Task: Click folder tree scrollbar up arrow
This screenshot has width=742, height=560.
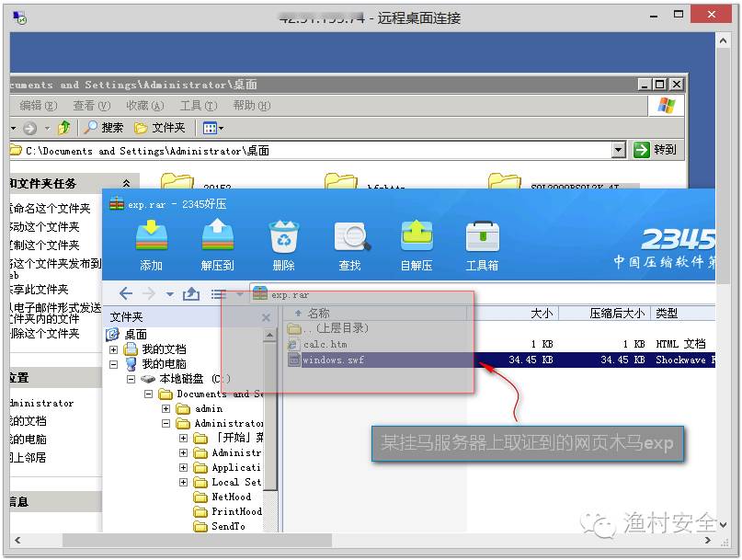Action: [x=269, y=335]
